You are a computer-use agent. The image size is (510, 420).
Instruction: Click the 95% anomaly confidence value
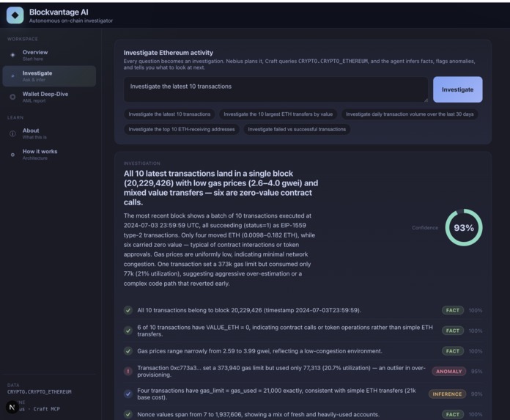click(476, 371)
